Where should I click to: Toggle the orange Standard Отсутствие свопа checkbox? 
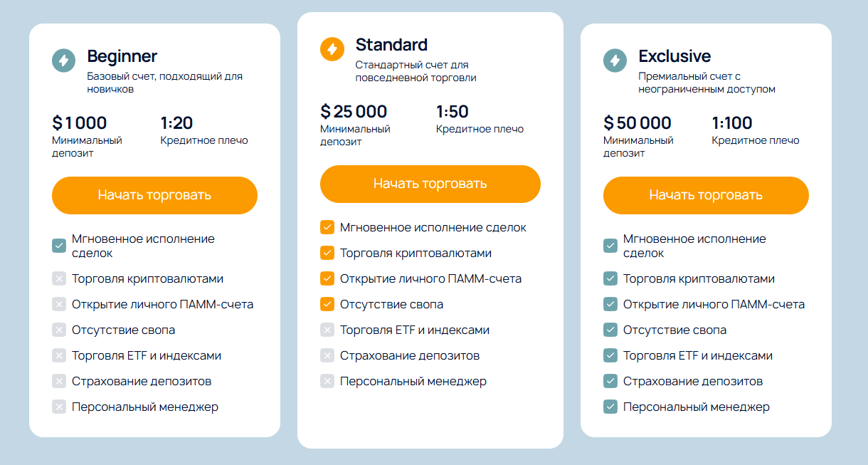[327, 304]
